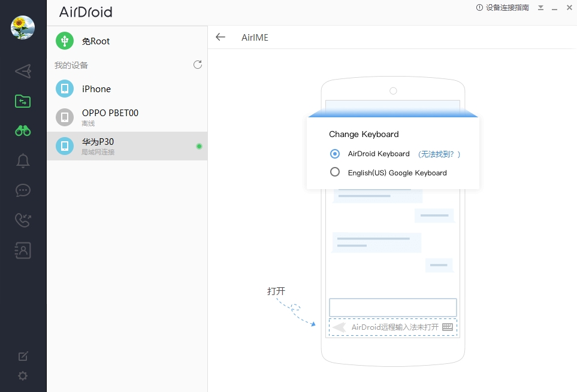Viewport: 577px width, 392px height.
Task: Click the info icon beside 设备连接指南
Action: (x=479, y=8)
